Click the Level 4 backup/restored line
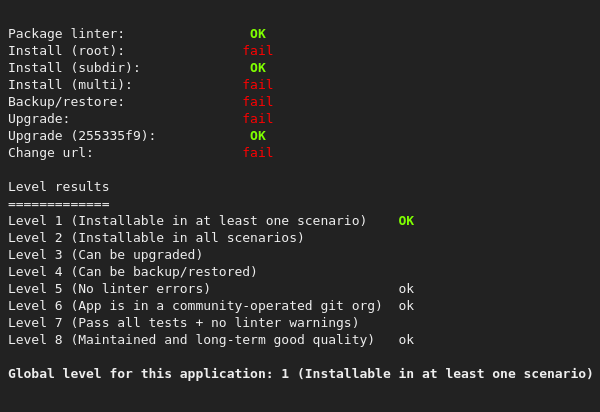600x412 pixels. [133, 272]
